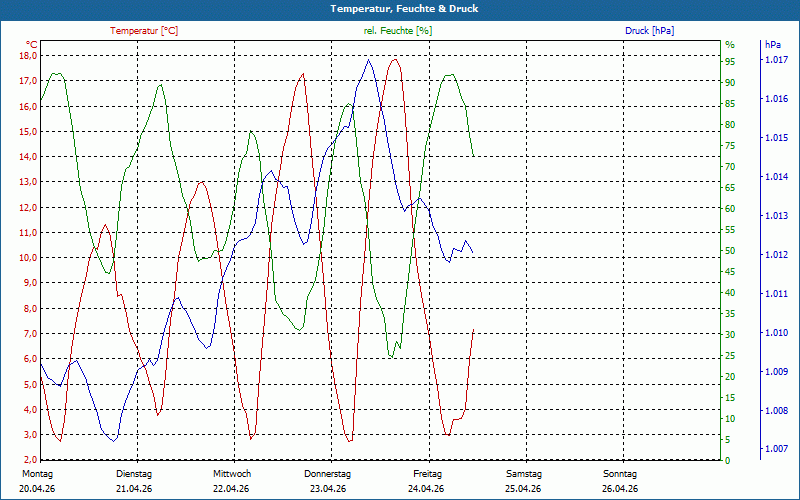Click the 'Sonntag' day label
Screen dimensions: 800x500
pyautogui.click(x=620, y=474)
